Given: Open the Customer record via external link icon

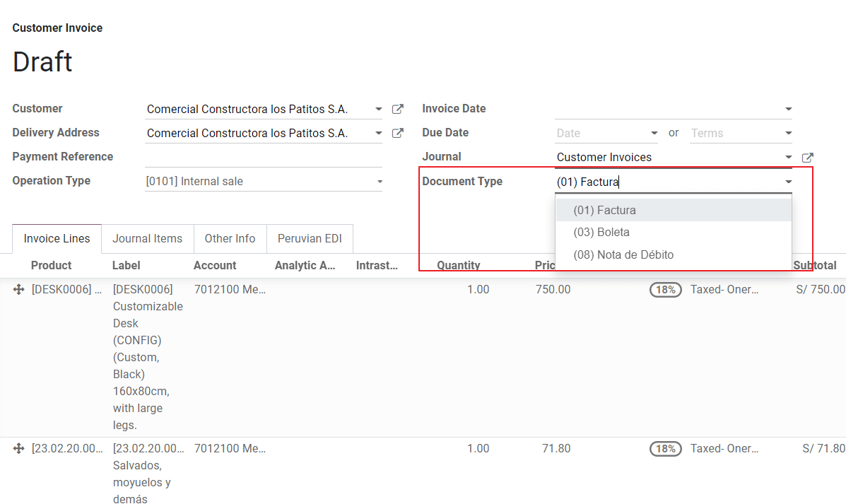Looking at the screenshot, I should click(x=396, y=109).
